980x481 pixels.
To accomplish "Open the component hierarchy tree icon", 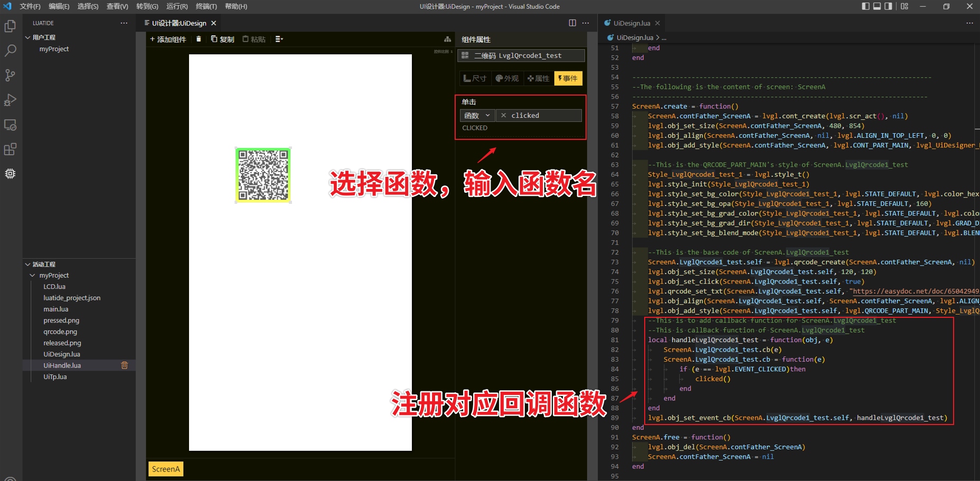I will [447, 39].
